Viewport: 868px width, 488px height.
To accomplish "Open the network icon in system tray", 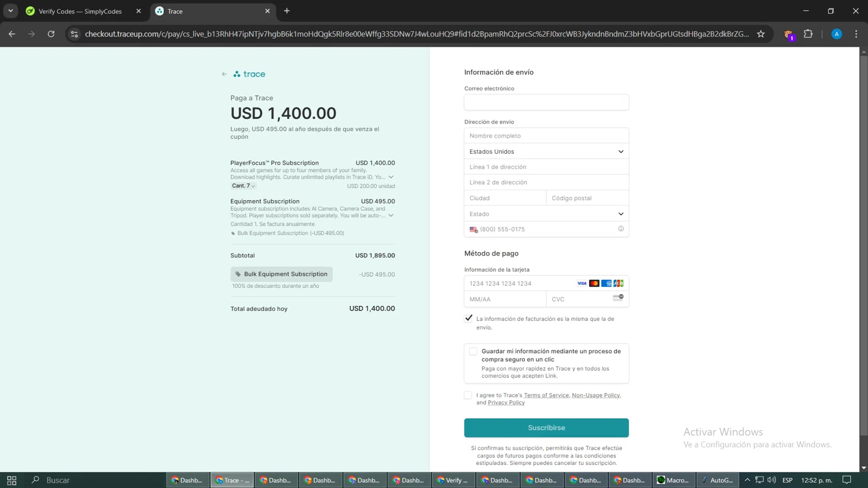I will click(x=759, y=480).
